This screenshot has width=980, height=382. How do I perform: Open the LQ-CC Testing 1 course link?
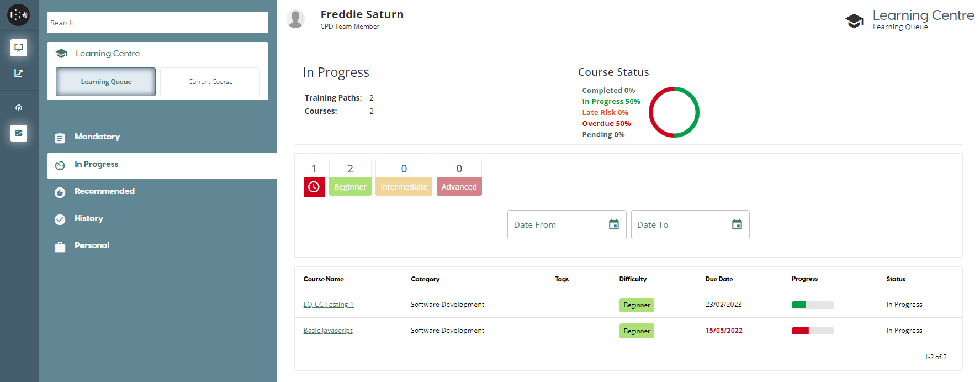(x=329, y=305)
